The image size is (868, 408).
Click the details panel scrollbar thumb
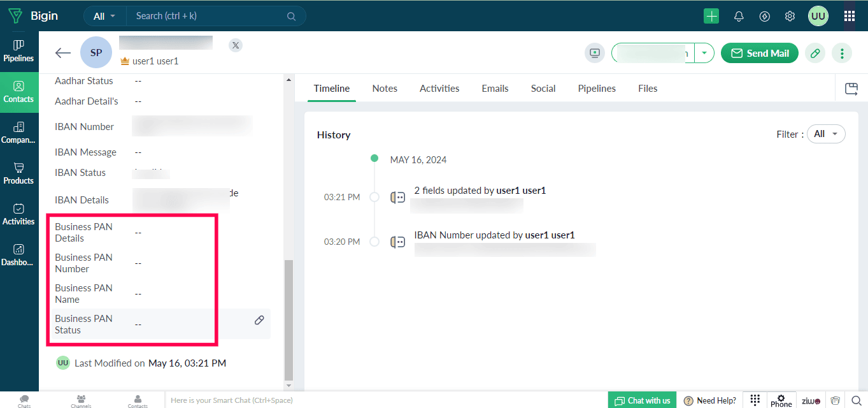pyautogui.click(x=288, y=319)
